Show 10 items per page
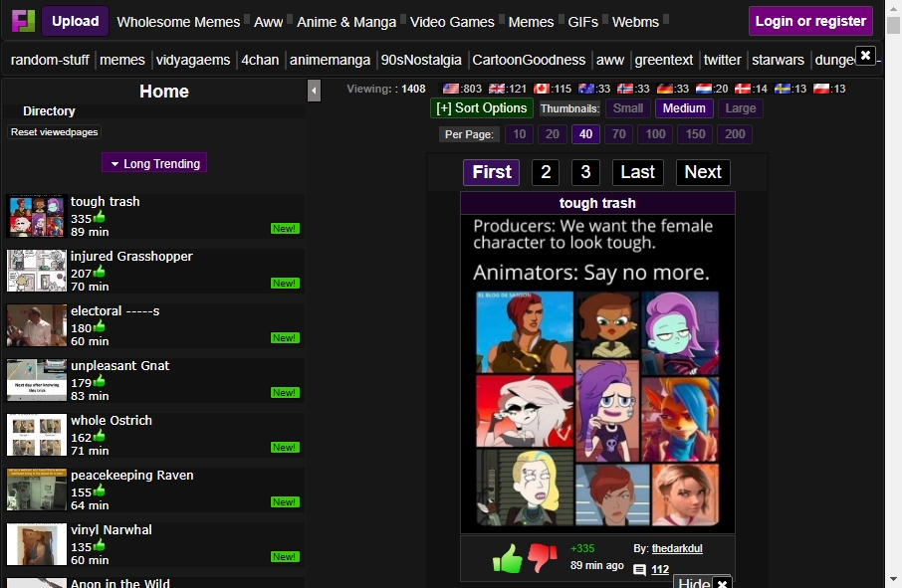 520,134
